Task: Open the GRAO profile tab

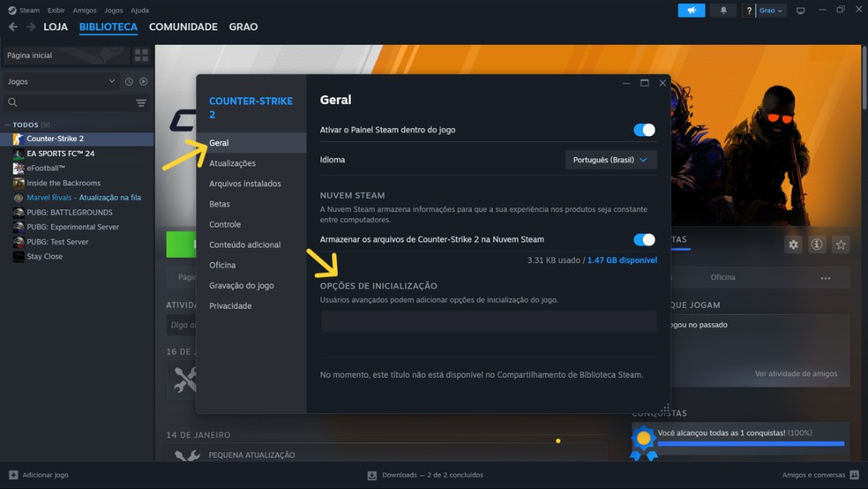Action: coord(243,26)
